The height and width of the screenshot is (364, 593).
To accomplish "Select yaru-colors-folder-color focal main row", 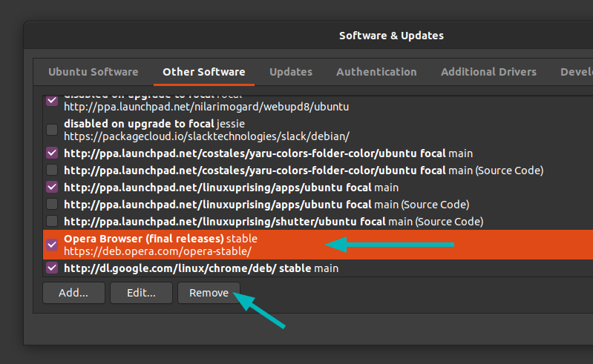I will click(x=318, y=153).
